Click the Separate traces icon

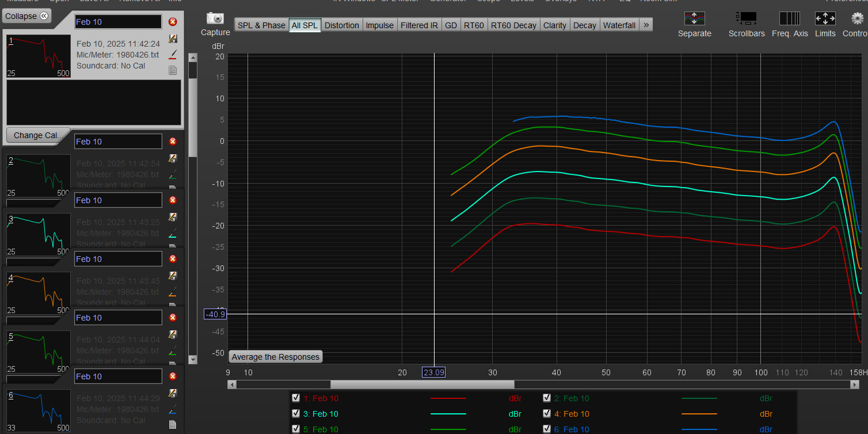[695, 18]
